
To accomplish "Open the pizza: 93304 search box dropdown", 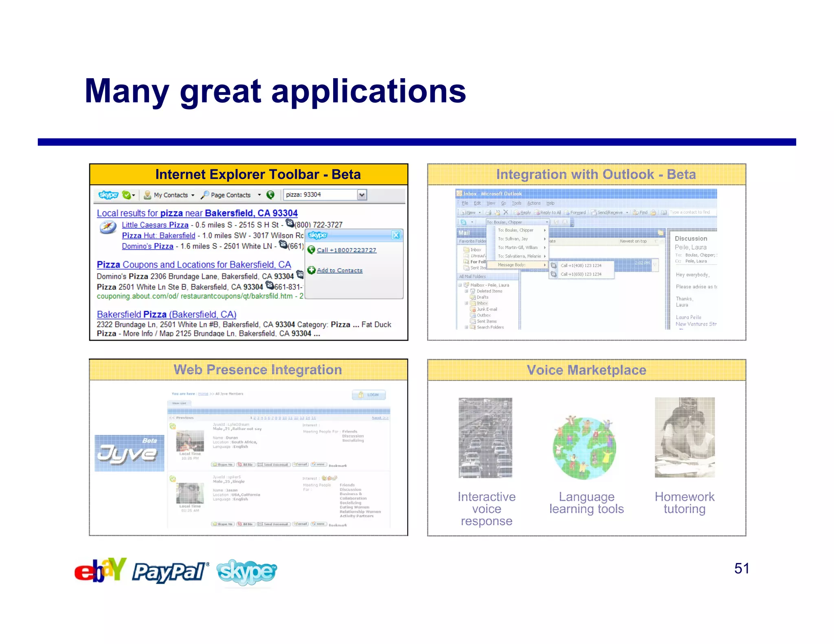I will [362, 195].
